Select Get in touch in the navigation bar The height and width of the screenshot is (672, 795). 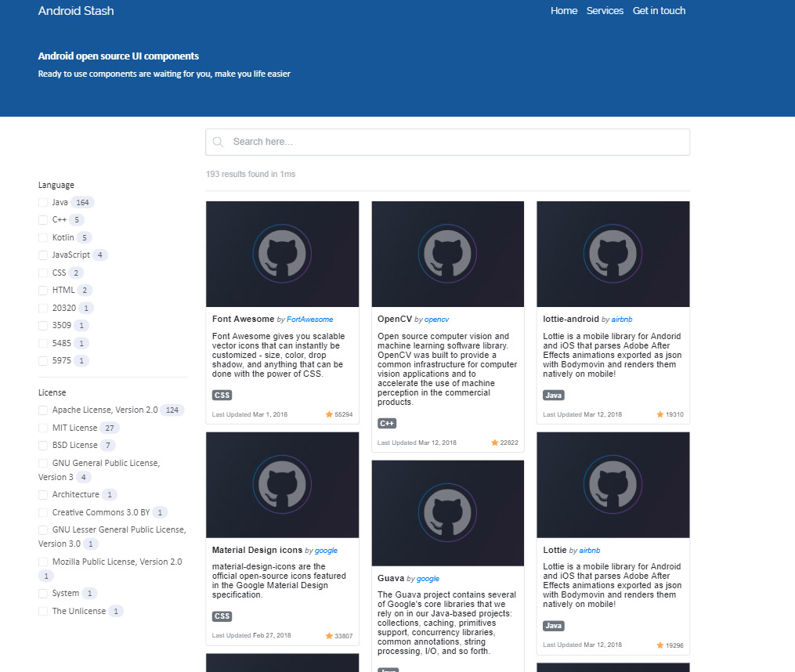click(x=659, y=10)
